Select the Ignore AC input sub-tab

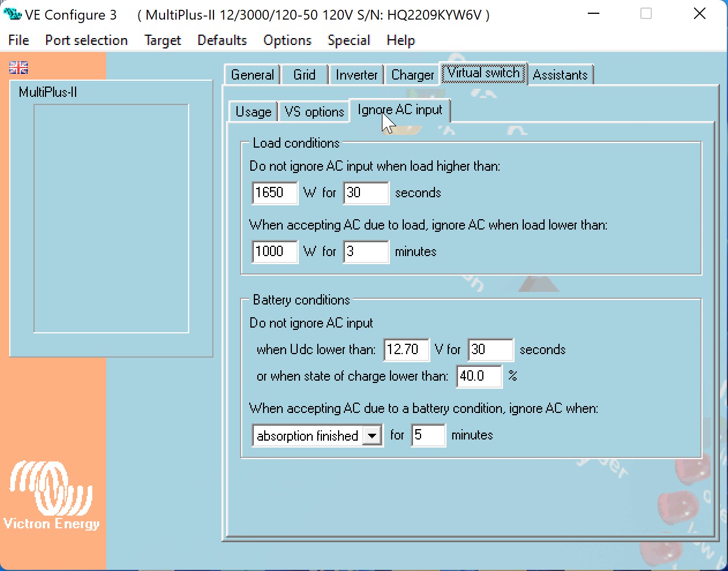(400, 110)
